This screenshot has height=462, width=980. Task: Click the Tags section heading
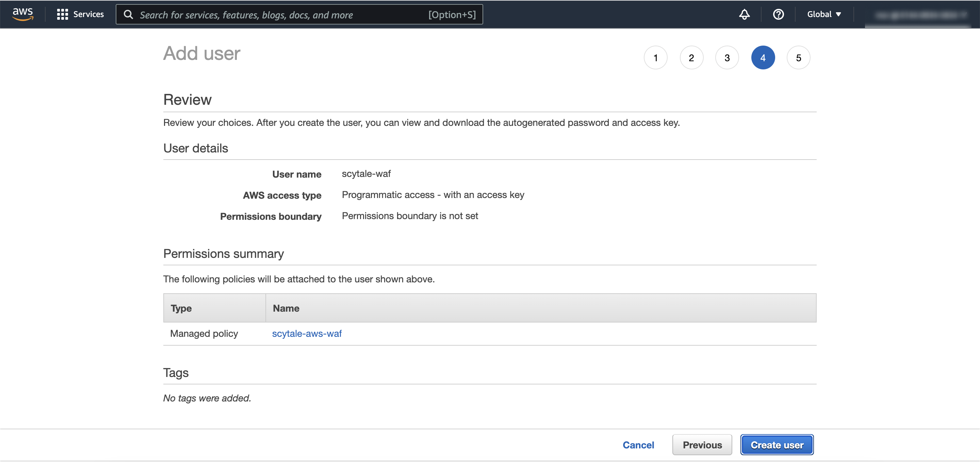(176, 373)
